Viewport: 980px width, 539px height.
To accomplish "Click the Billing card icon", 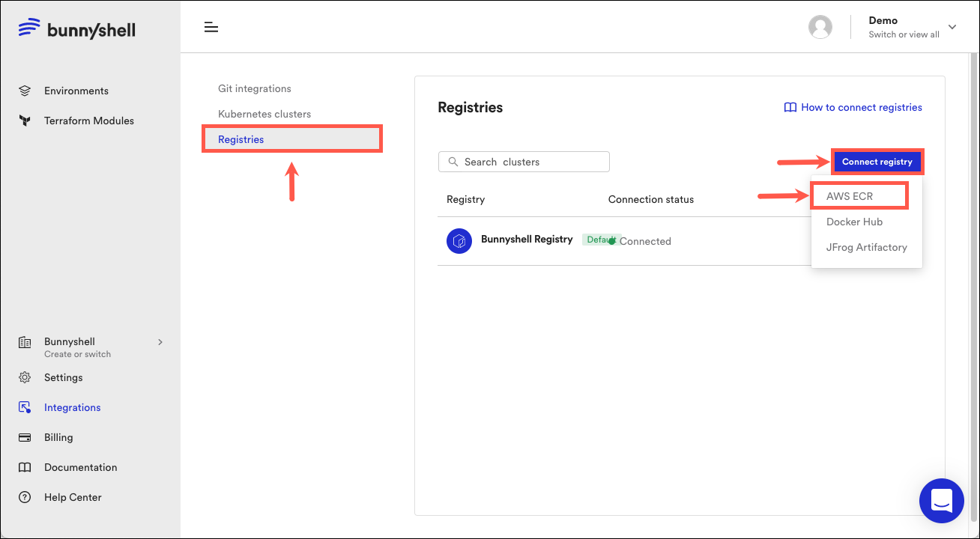I will click(25, 437).
